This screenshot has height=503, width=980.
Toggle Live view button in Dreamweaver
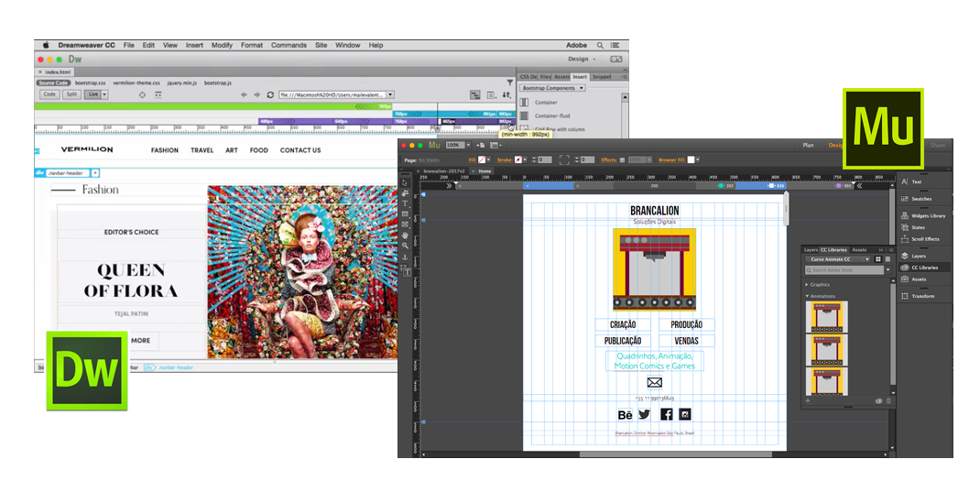[x=93, y=94]
